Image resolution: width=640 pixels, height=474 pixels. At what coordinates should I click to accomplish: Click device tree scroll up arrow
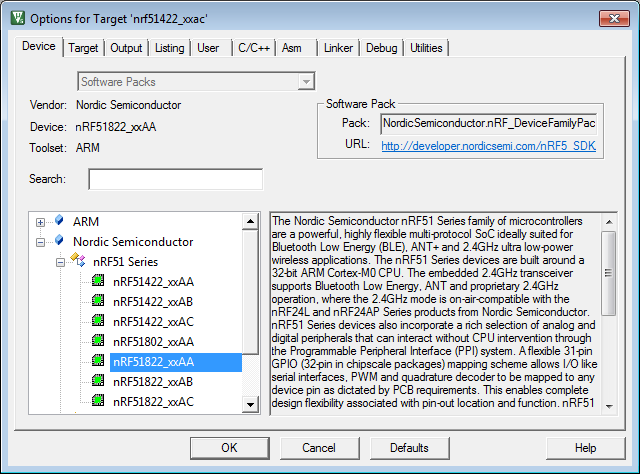click(250, 222)
